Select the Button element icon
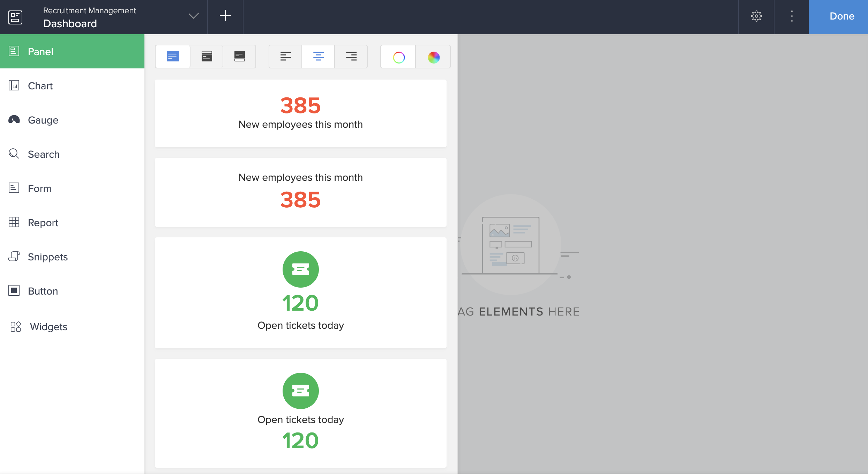This screenshot has width=868, height=474. click(x=14, y=291)
